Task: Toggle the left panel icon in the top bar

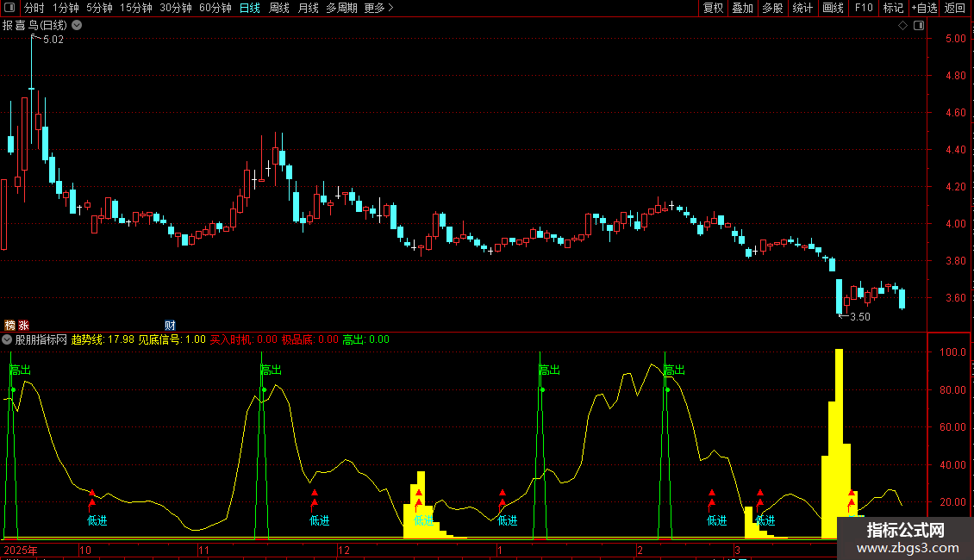Action: 9,8
